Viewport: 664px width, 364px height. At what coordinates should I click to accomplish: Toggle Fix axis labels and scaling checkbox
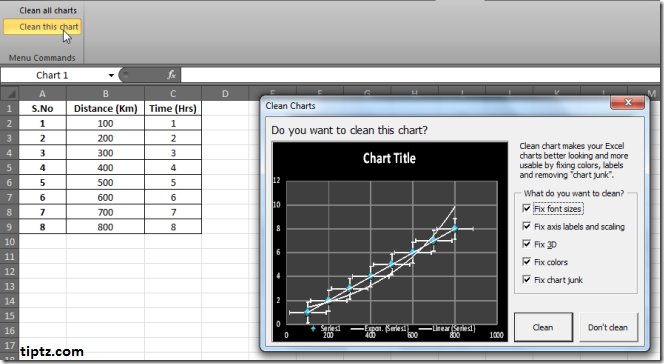[527, 226]
